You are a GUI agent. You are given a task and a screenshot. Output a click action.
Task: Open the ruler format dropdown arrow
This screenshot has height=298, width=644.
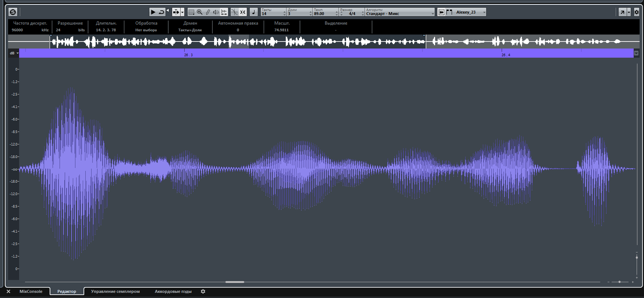[x=636, y=53]
